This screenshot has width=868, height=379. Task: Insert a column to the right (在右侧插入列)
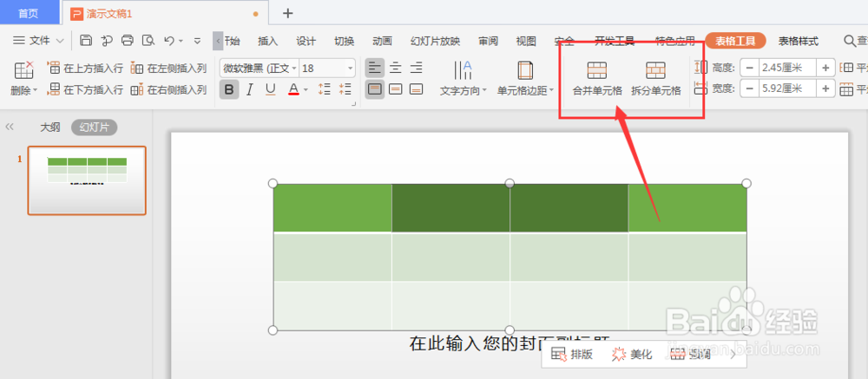tap(168, 89)
